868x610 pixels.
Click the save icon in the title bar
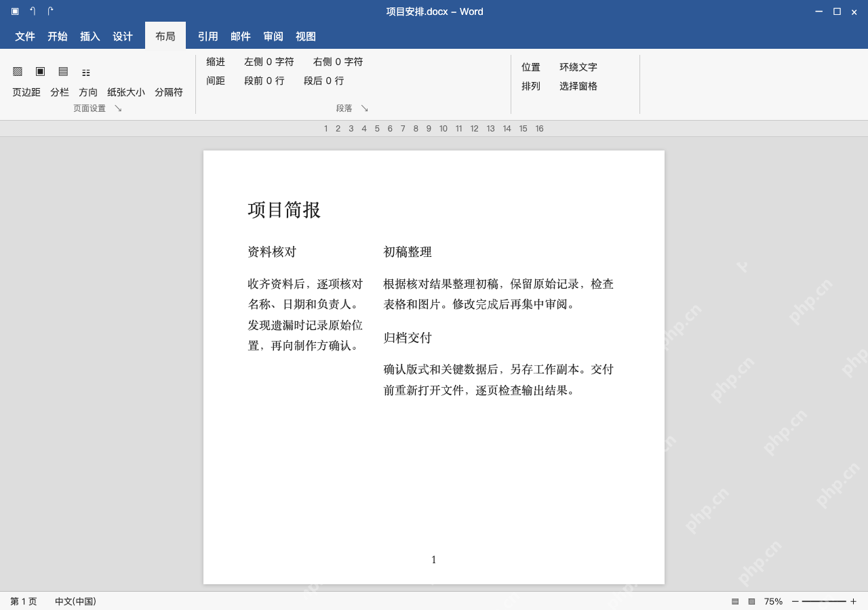15,11
